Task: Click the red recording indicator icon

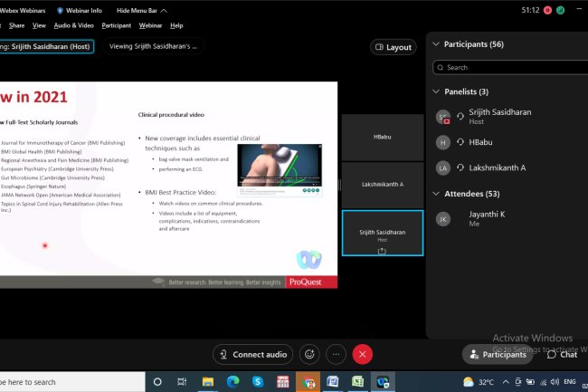Action: coord(547,11)
